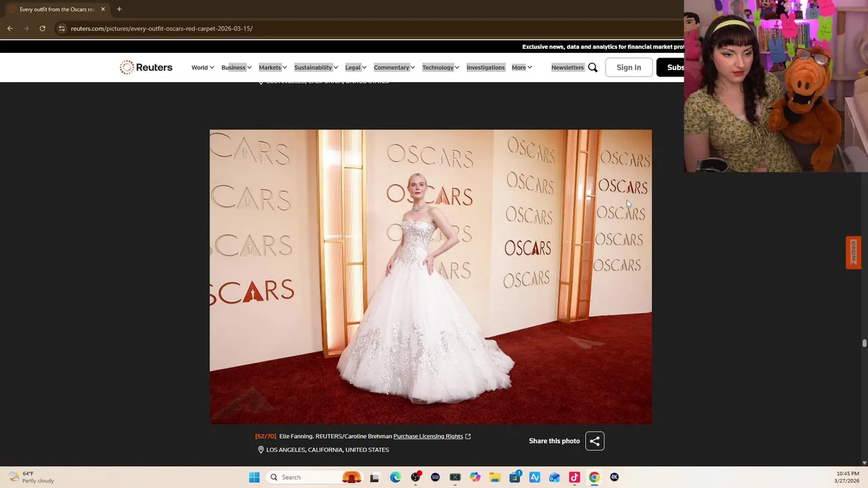Click the orange Feedback side tab
Viewport: 868px width, 488px height.
(853, 253)
